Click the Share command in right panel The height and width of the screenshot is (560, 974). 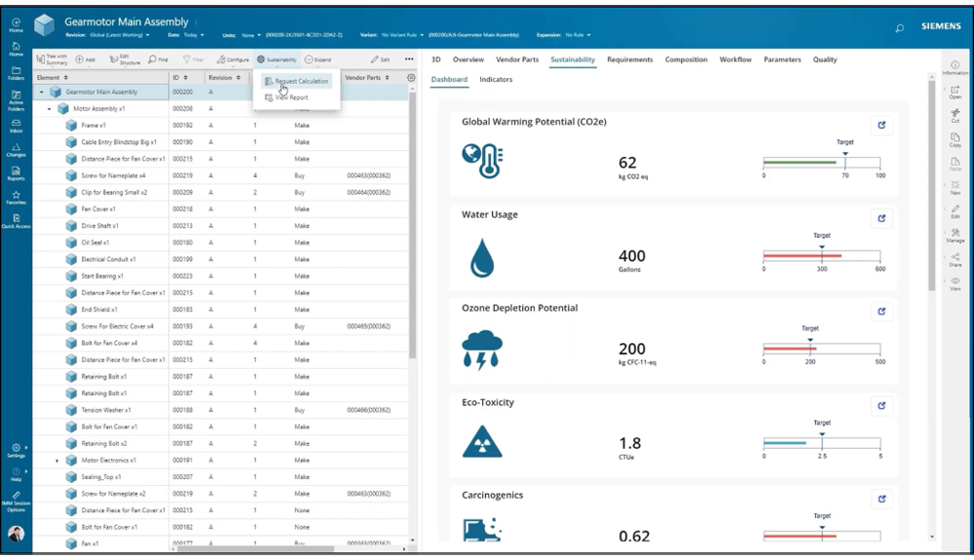point(955,259)
